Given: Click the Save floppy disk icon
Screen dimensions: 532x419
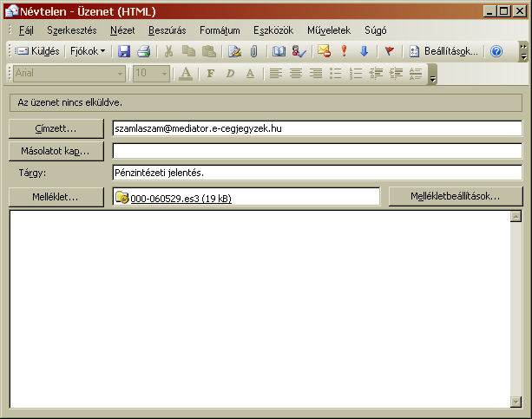Looking at the screenshot, I should point(124,51).
